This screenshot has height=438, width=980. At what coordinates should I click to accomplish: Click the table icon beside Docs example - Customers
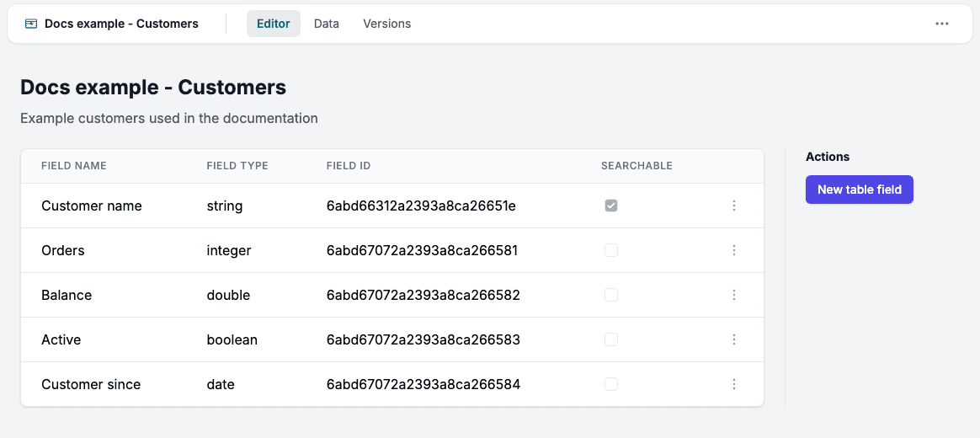(30, 24)
